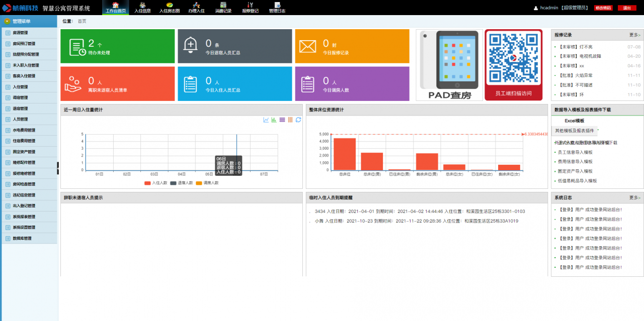
Task: Click the purple stack chart icon
Action: tap(282, 120)
